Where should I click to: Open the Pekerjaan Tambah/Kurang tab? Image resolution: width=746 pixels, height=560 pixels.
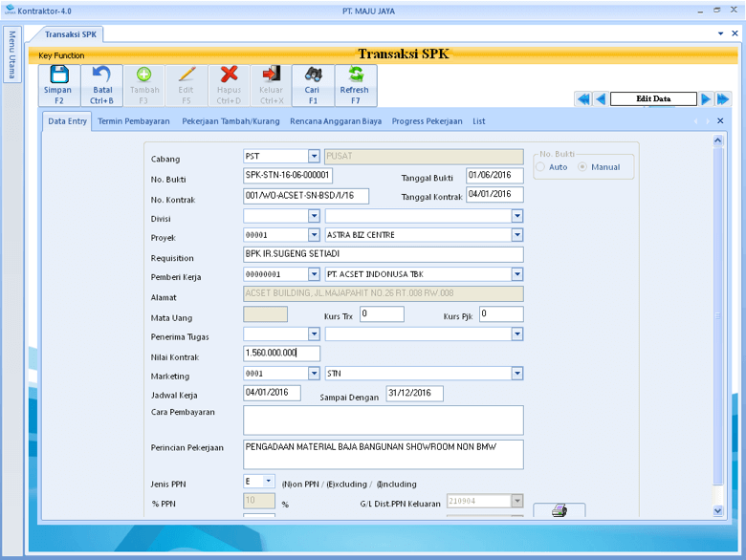tap(230, 121)
